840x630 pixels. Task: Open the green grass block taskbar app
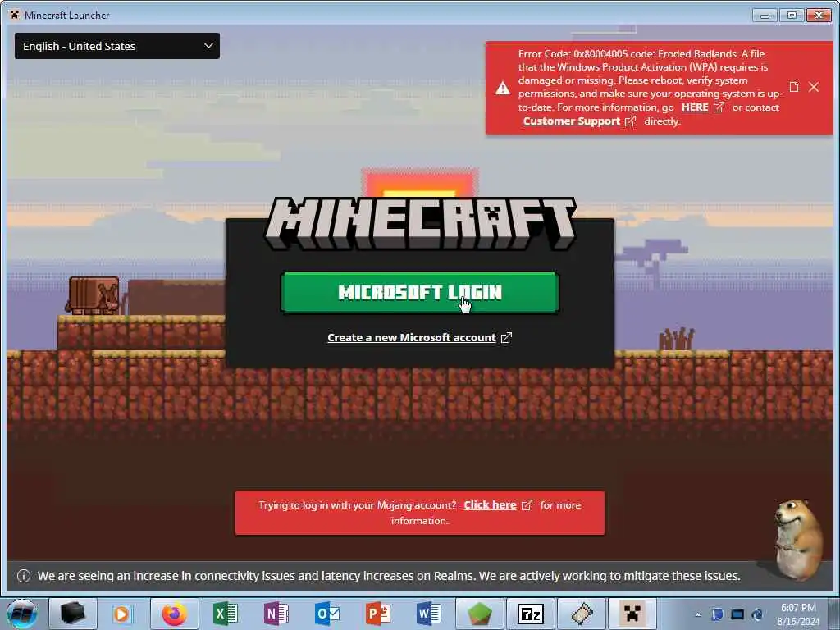[x=479, y=614]
